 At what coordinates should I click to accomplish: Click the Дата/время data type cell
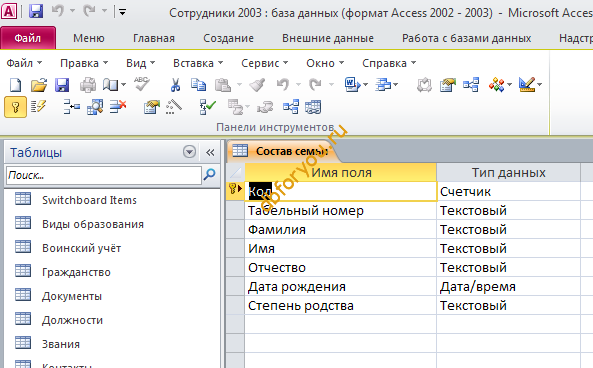tap(508, 286)
